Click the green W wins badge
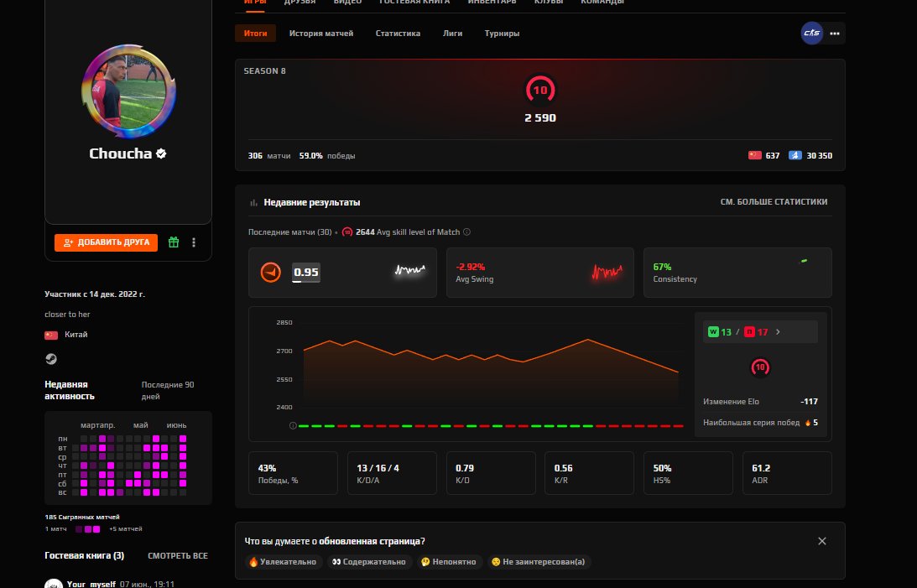The width and height of the screenshot is (917, 588). (x=713, y=332)
